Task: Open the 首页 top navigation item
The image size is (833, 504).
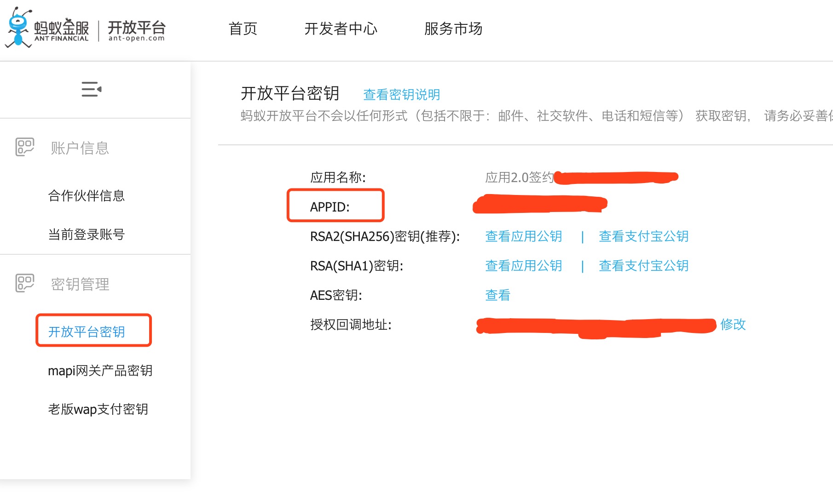Action: [x=243, y=29]
